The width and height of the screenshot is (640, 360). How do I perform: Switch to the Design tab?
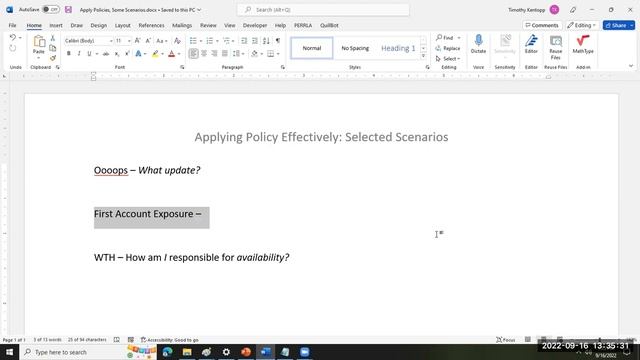[x=98, y=25]
